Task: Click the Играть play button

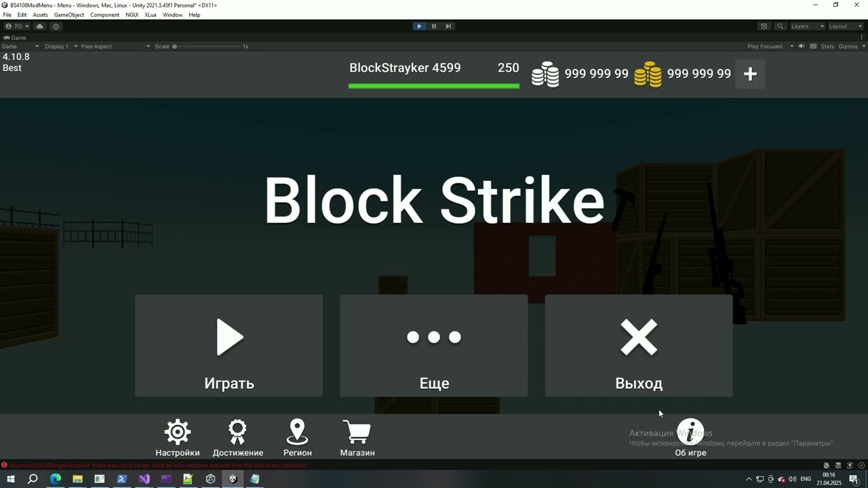Action: [229, 346]
